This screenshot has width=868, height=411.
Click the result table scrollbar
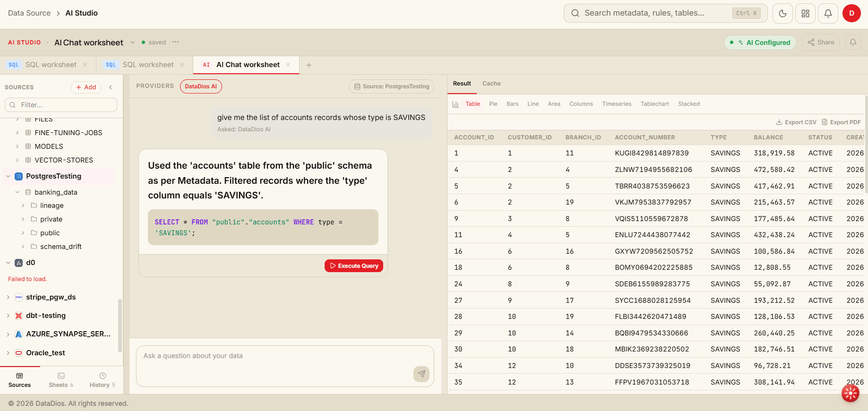click(866, 144)
